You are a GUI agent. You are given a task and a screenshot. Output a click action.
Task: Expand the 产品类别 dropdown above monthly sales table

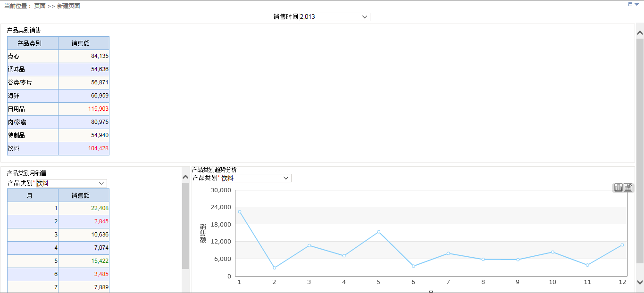pos(71,183)
